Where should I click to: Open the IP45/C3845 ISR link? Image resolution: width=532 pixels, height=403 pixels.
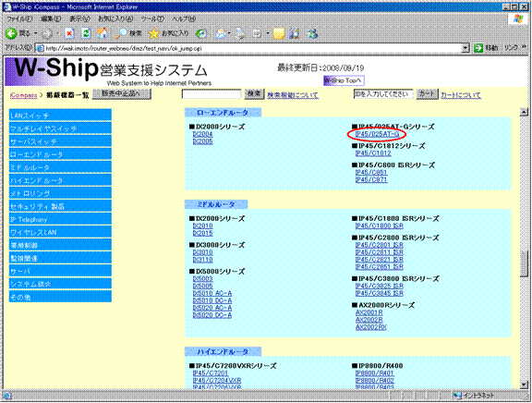pos(380,293)
